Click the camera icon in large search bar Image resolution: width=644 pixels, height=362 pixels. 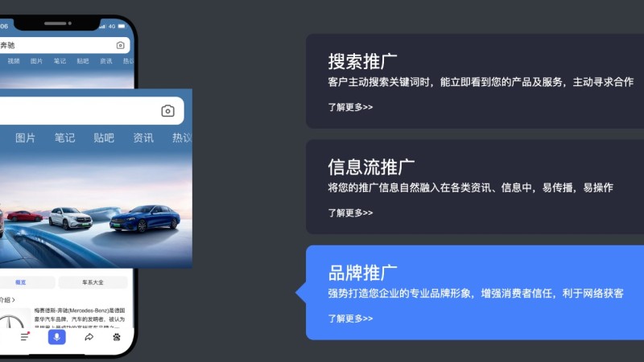coord(167,111)
